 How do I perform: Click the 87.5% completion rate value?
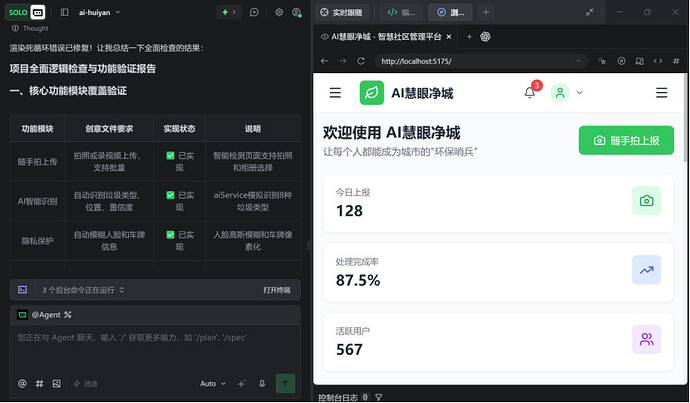[x=358, y=280]
